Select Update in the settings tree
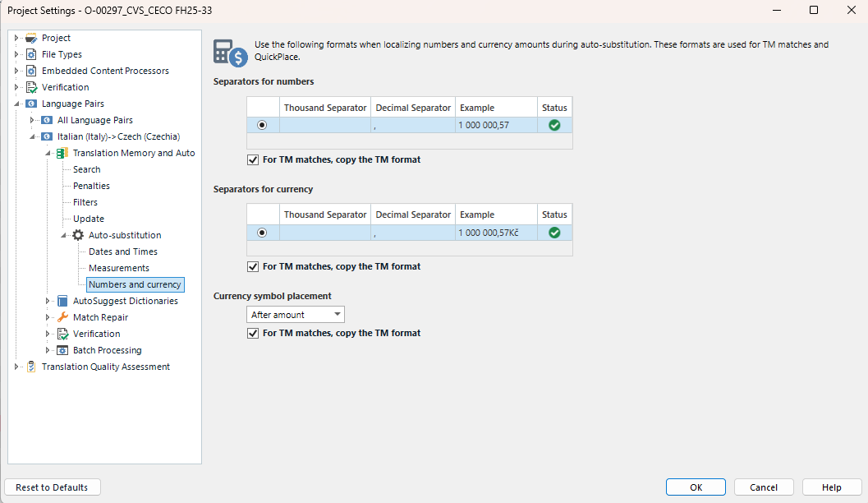 pyautogui.click(x=89, y=219)
